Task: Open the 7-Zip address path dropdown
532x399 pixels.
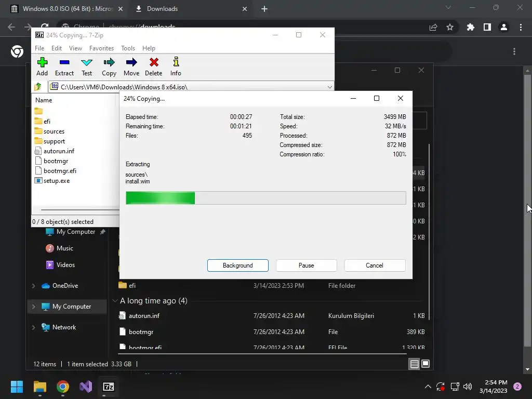Action: (329, 87)
